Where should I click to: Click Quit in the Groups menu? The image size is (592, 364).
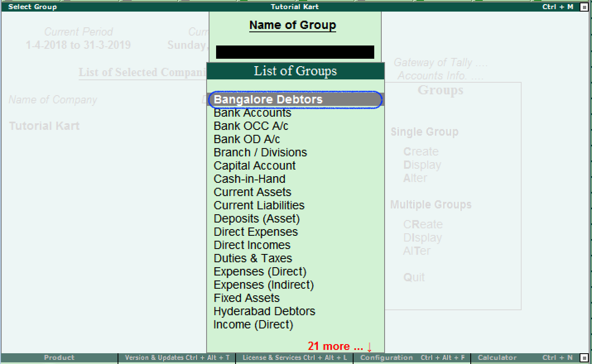414,277
